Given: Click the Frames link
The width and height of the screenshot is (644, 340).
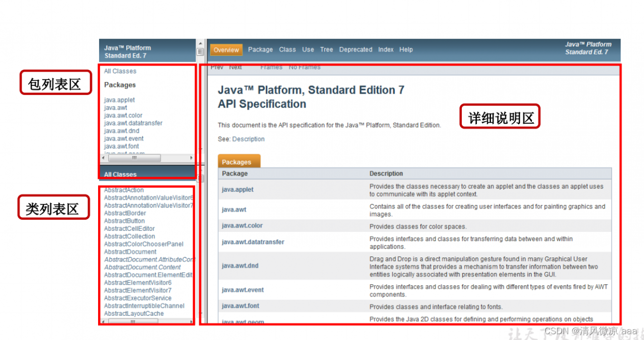Looking at the screenshot, I should [x=271, y=67].
